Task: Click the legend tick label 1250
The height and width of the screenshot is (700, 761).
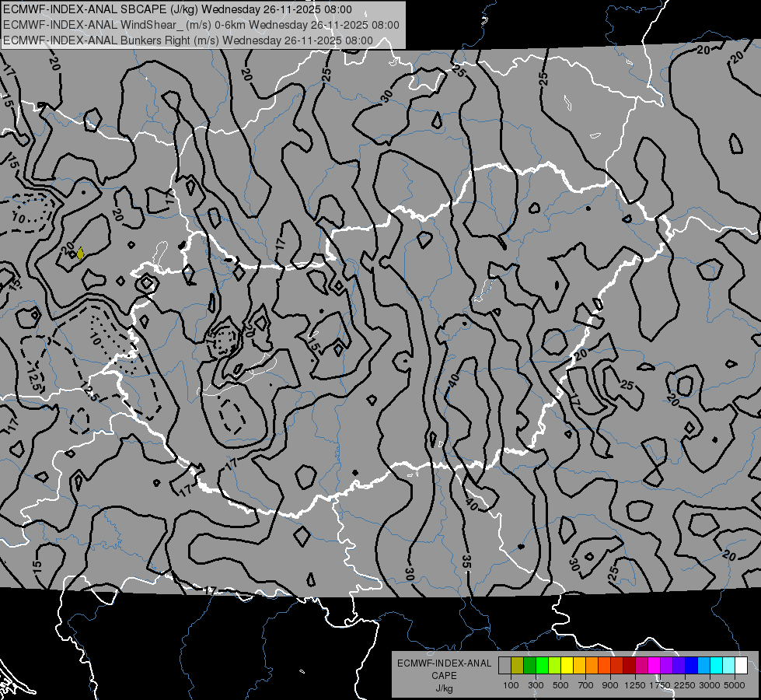Action: (635, 685)
